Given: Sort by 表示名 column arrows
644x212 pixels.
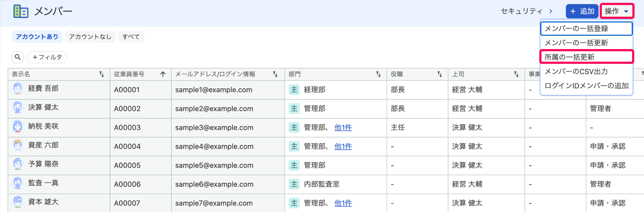Looking at the screenshot, I should [102, 74].
